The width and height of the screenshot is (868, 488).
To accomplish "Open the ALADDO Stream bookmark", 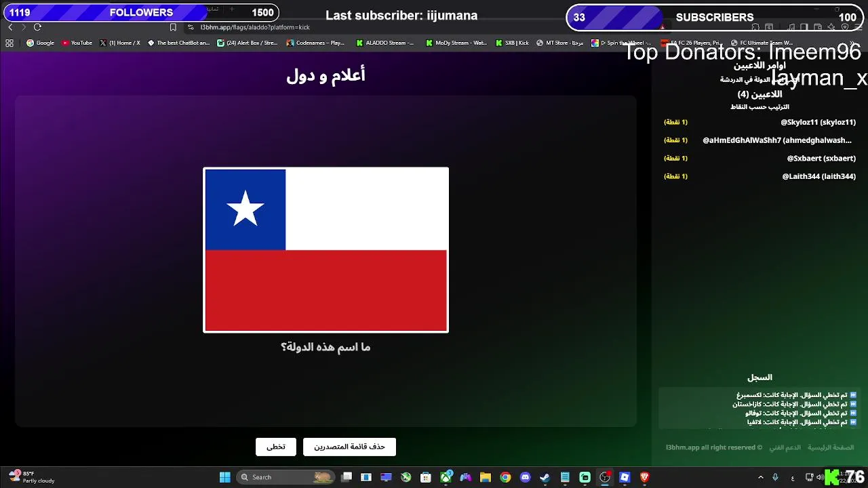I will (385, 43).
